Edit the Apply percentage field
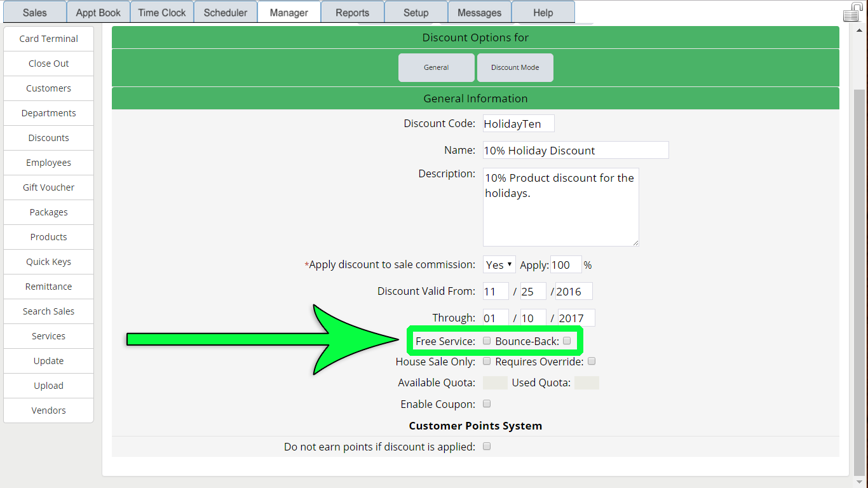 [566, 264]
